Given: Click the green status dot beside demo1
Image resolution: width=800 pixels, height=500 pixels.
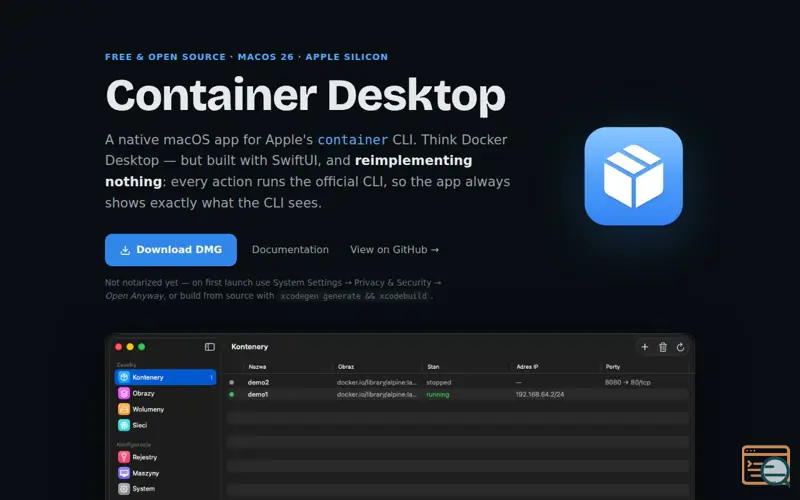Looking at the screenshot, I should tap(232, 394).
